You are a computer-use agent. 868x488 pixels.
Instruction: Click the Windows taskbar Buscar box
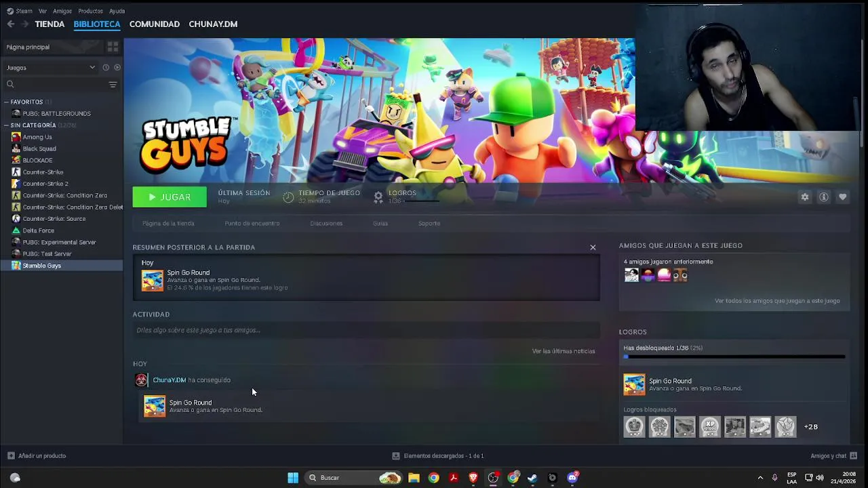pos(353,478)
